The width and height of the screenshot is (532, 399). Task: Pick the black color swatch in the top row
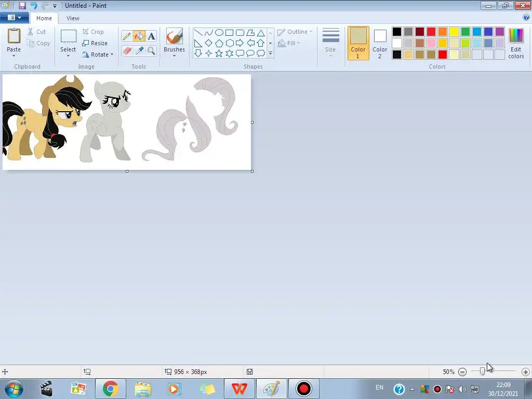(x=397, y=32)
